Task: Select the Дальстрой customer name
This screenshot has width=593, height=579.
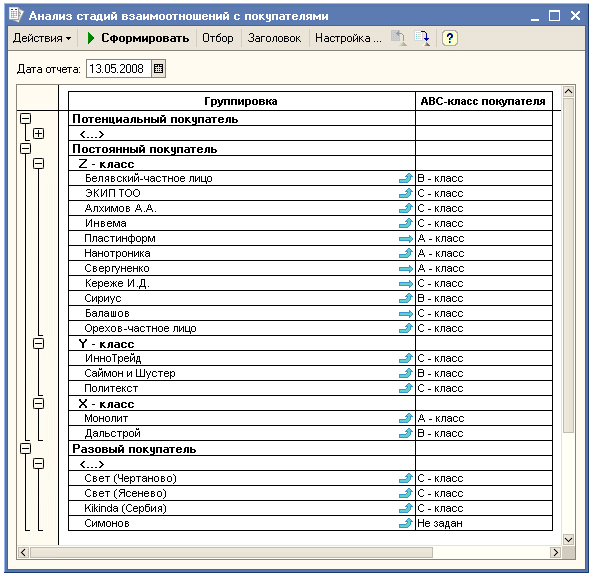Action: (x=112, y=433)
